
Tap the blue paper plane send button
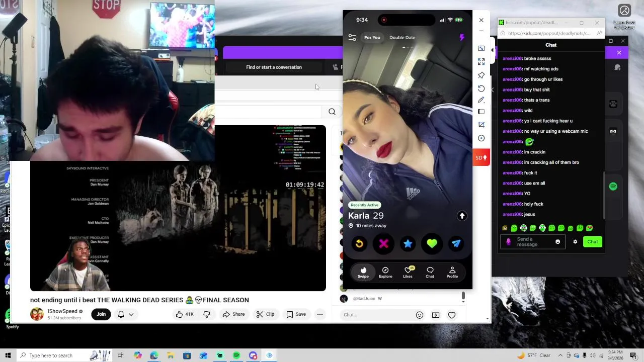click(x=456, y=244)
